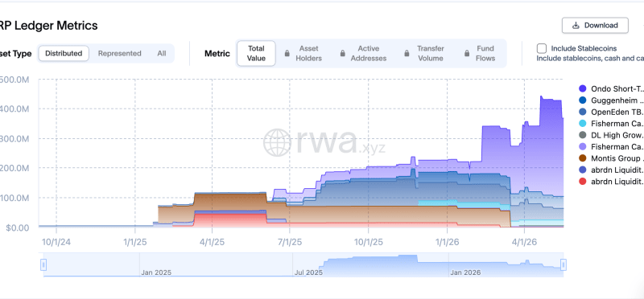Enable the Include Stablecoins checkbox
Screen dimensions: 644x299
pyautogui.click(x=542, y=48)
